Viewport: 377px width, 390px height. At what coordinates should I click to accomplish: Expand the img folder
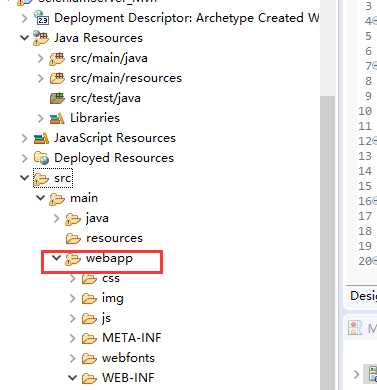pyautogui.click(x=72, y=298)
